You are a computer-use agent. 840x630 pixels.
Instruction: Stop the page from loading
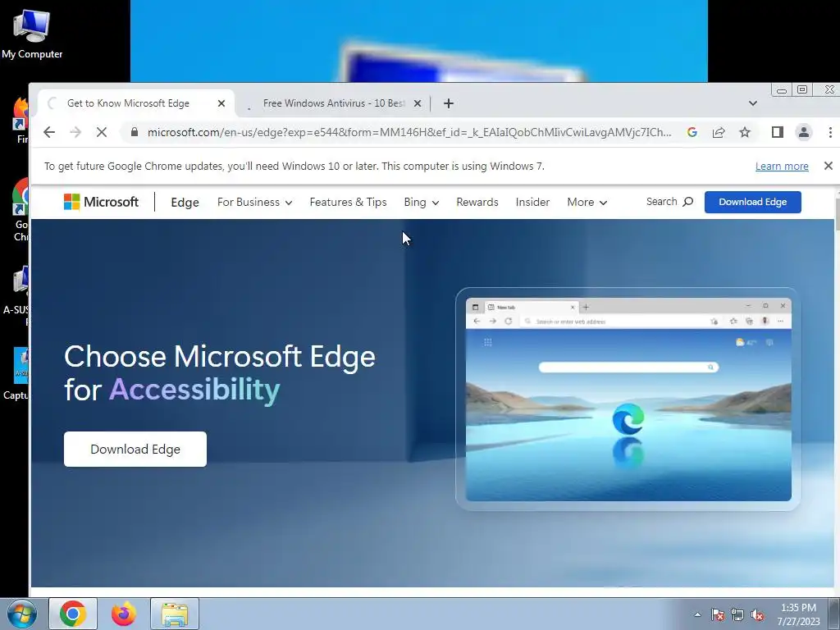point(101,132)
